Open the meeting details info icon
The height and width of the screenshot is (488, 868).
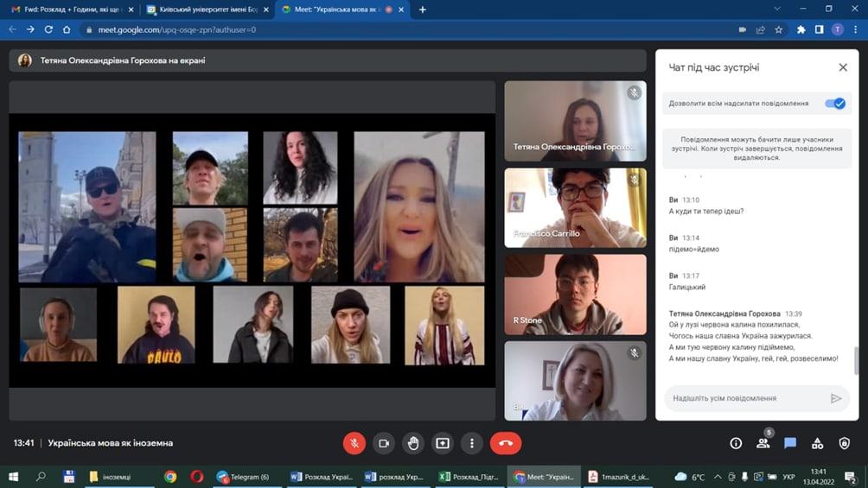pyautogui.click(x=736, y=443)
